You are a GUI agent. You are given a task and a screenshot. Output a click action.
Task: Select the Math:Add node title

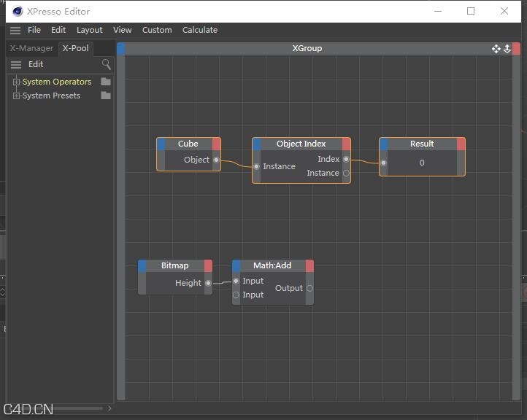[x=272, y=265]
